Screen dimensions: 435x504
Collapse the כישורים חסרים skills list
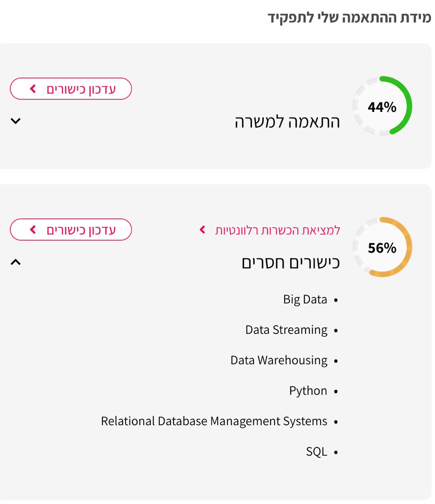[x=15, y=262]
